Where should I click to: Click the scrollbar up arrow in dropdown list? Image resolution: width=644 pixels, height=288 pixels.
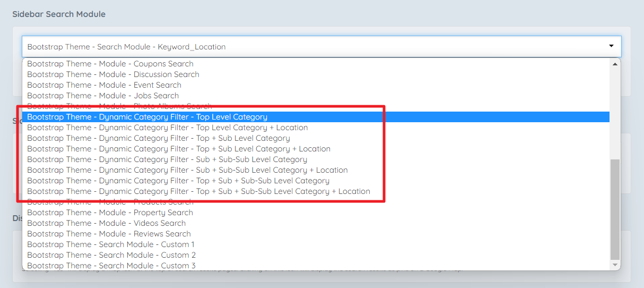(615, 63)
